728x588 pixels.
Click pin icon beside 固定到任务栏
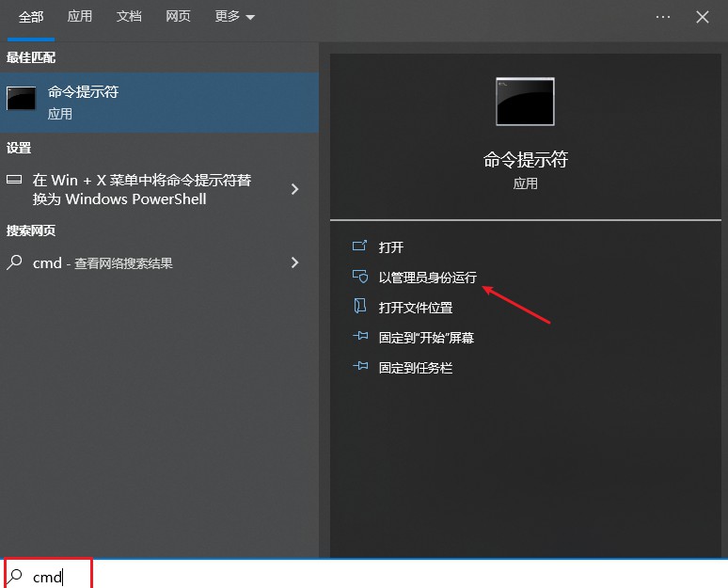coord(360,366)
